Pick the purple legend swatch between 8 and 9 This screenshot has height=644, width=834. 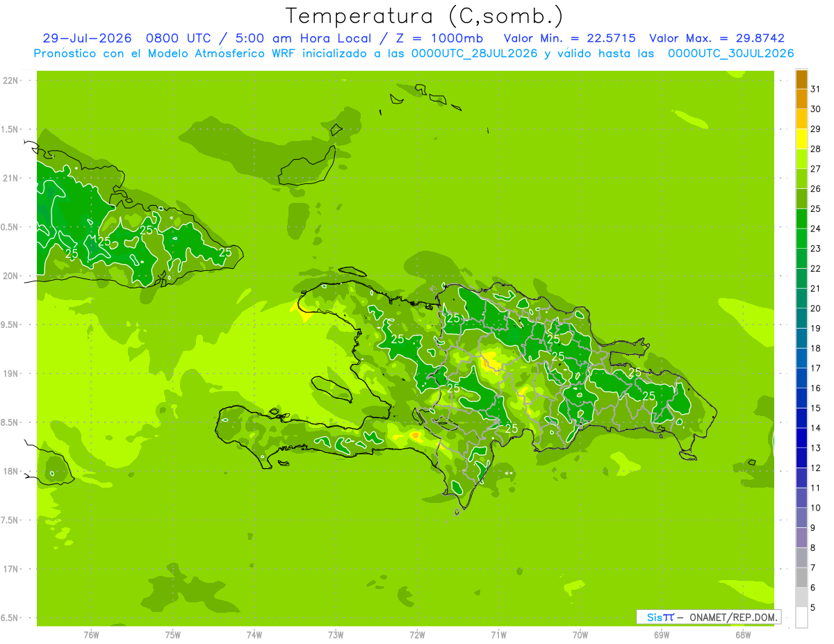[801, 538]
